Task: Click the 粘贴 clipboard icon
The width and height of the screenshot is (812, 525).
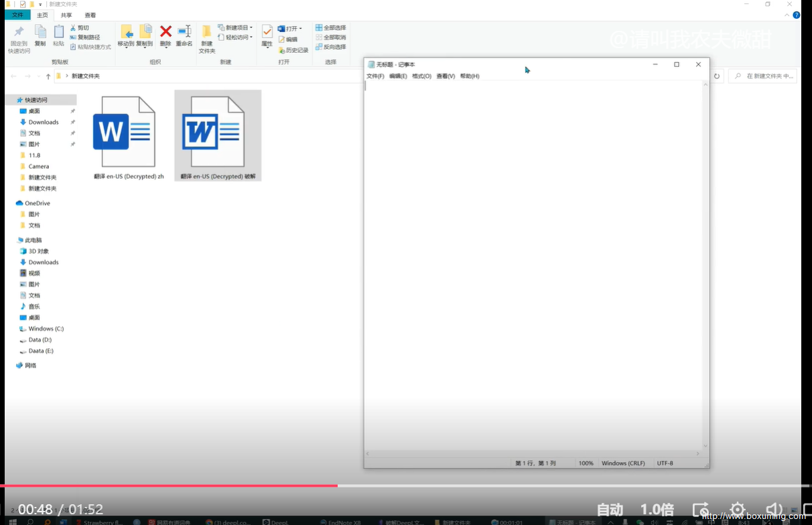Action: pyautogui.click(x=59, y=32)
